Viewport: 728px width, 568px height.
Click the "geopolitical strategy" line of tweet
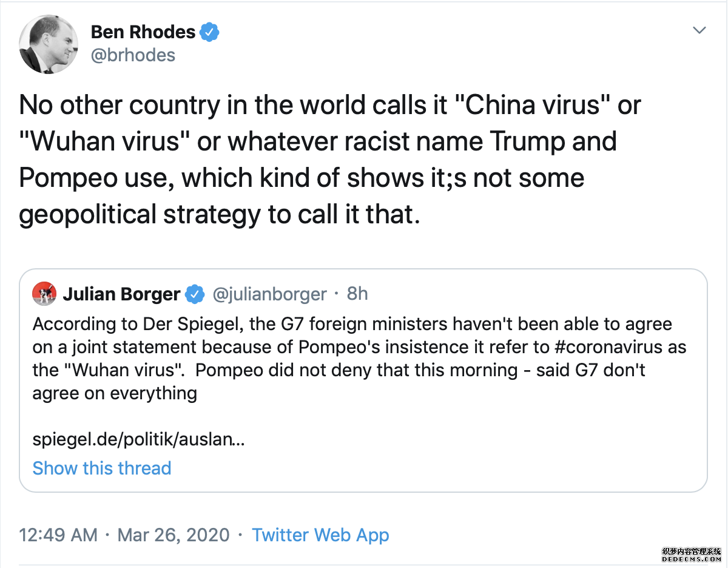click(218, 214)
